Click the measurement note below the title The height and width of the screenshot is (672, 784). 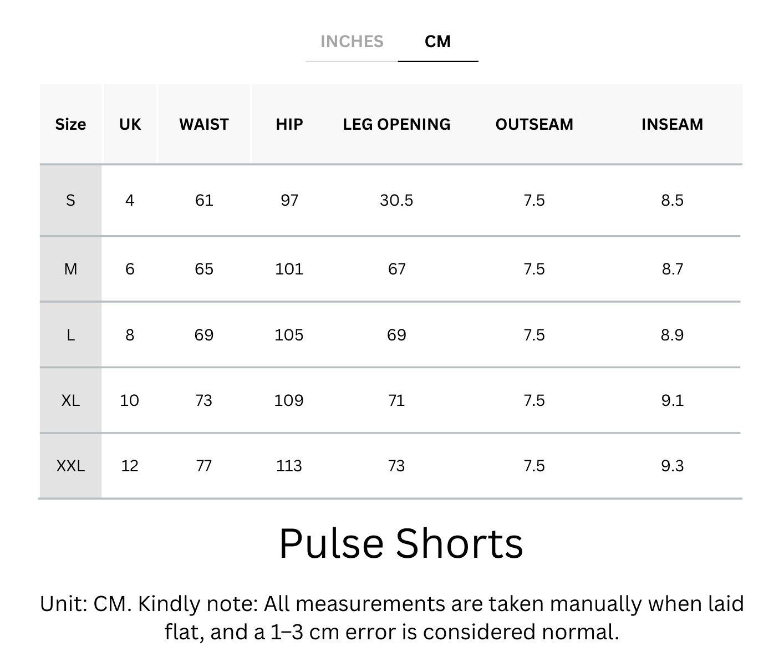[x=391, y=618]
